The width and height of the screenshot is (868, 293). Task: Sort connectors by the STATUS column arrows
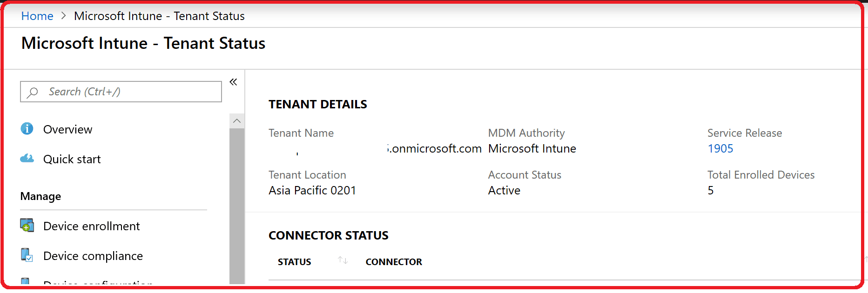[343, 260]
